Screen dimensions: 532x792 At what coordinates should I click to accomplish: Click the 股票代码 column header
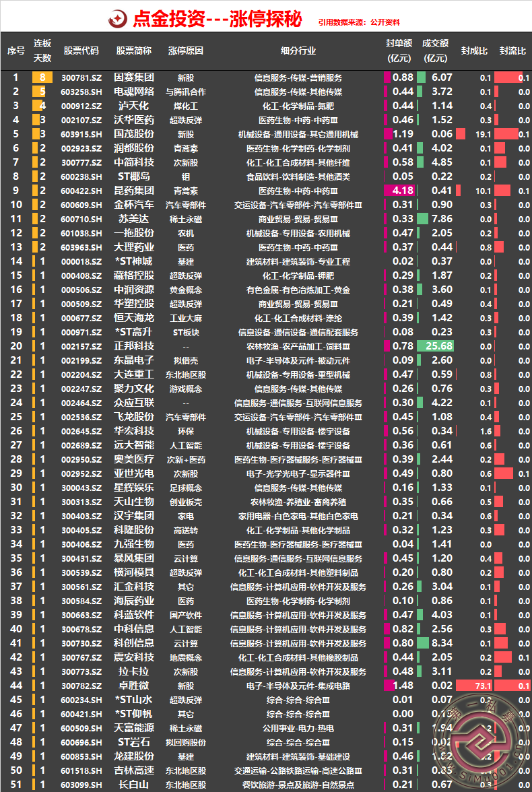(81, 51)
